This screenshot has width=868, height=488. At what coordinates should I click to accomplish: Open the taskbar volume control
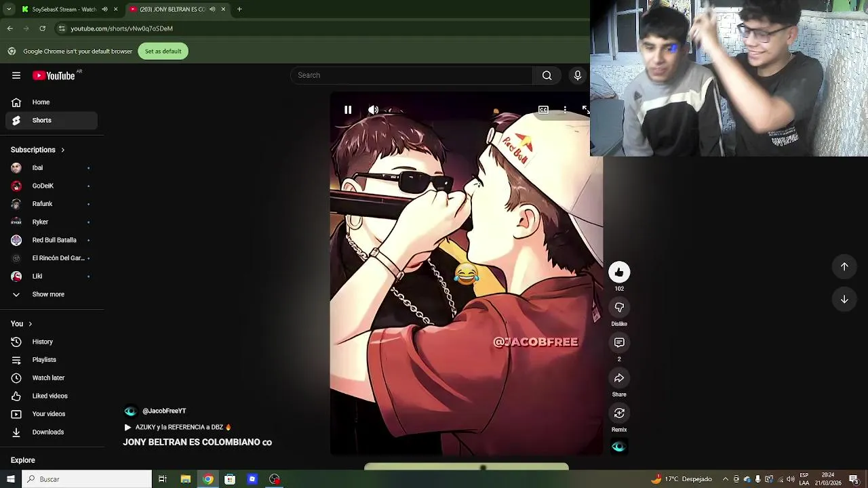[790, 479]
